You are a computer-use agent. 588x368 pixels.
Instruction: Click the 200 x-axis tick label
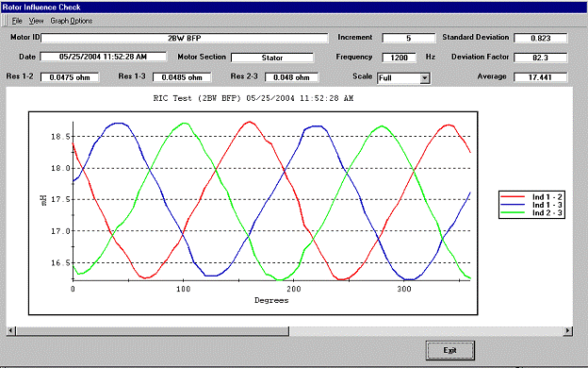tap(294, 289)
